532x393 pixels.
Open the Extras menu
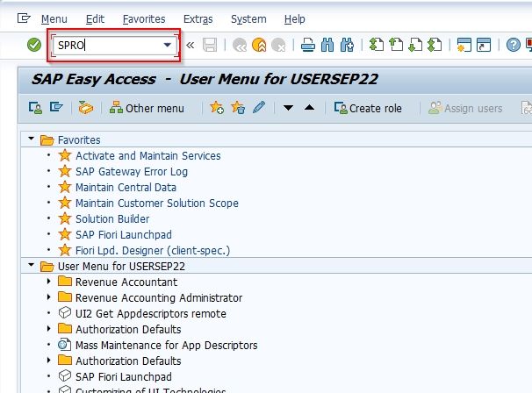pyautogui.click(x=198, y=19)
